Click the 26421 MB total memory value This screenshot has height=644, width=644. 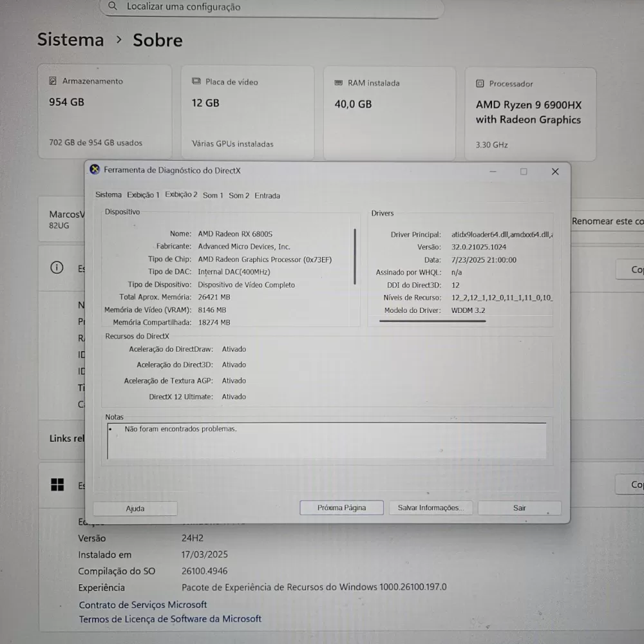coord(214,297)
